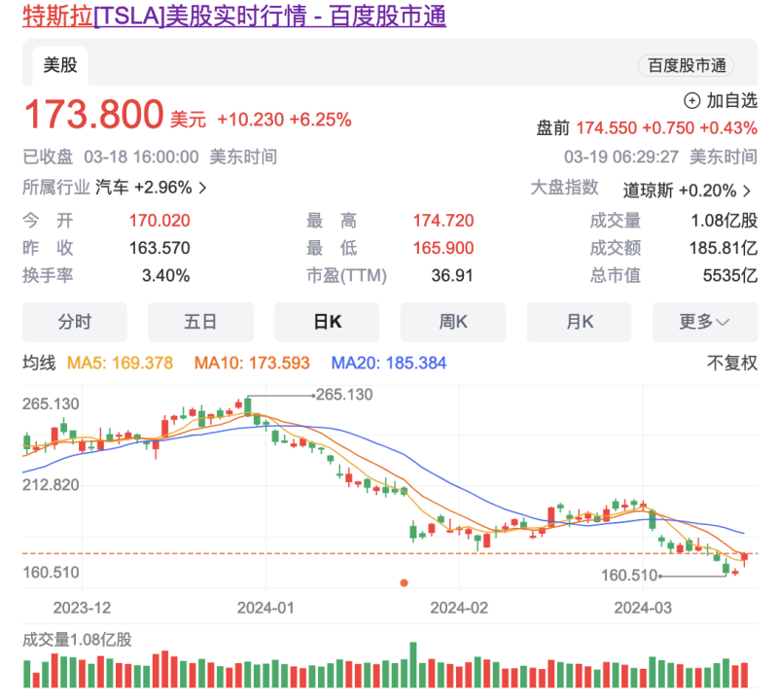Click the 百度股市通 badge button
Image resolution: width=779 pixels, height=700 pixels.
[687, 65]
